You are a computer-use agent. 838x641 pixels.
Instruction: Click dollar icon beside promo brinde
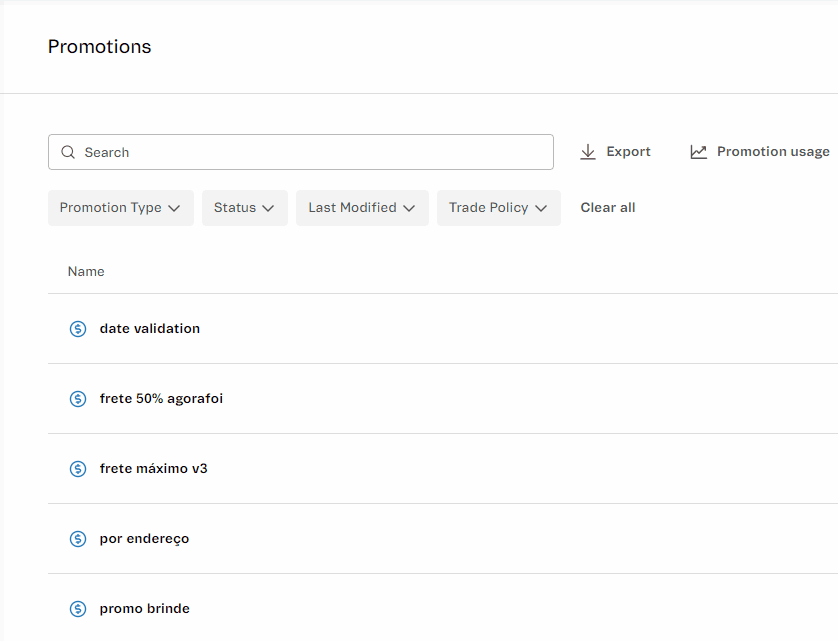point(78,609)
